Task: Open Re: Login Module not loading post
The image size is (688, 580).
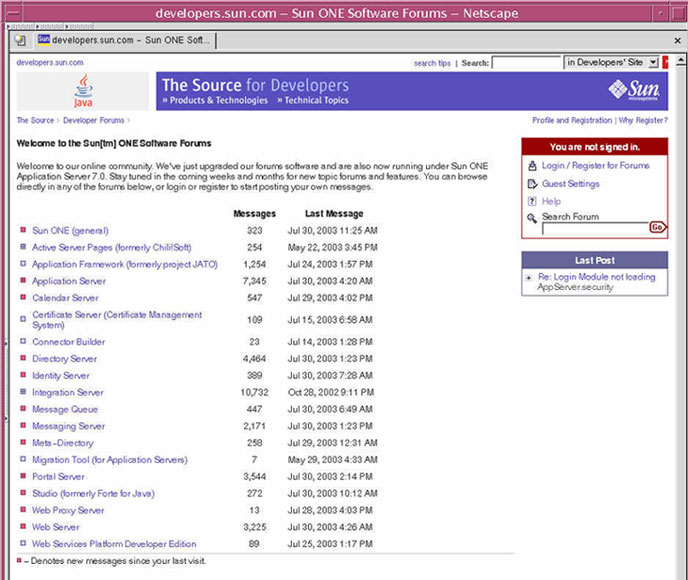Action: click(x=596, y=277)
